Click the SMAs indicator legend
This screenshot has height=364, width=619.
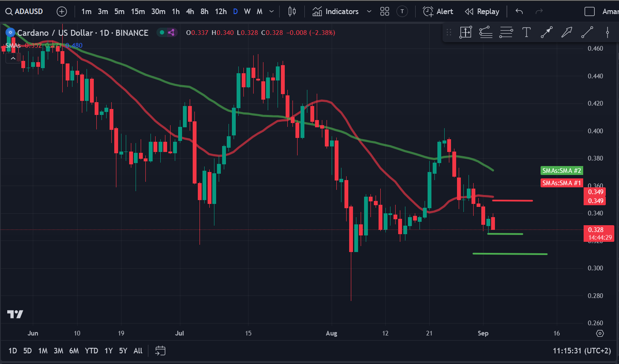[13, 46]
